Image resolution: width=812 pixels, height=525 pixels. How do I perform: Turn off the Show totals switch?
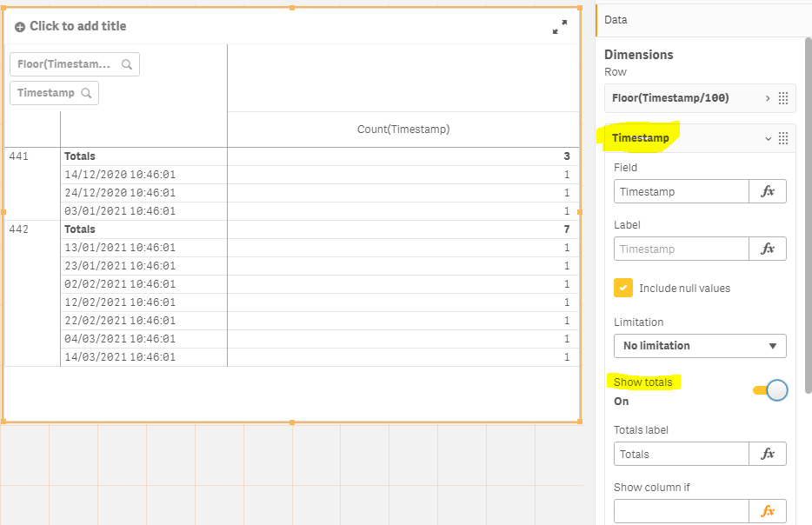(x=770, y=390)
